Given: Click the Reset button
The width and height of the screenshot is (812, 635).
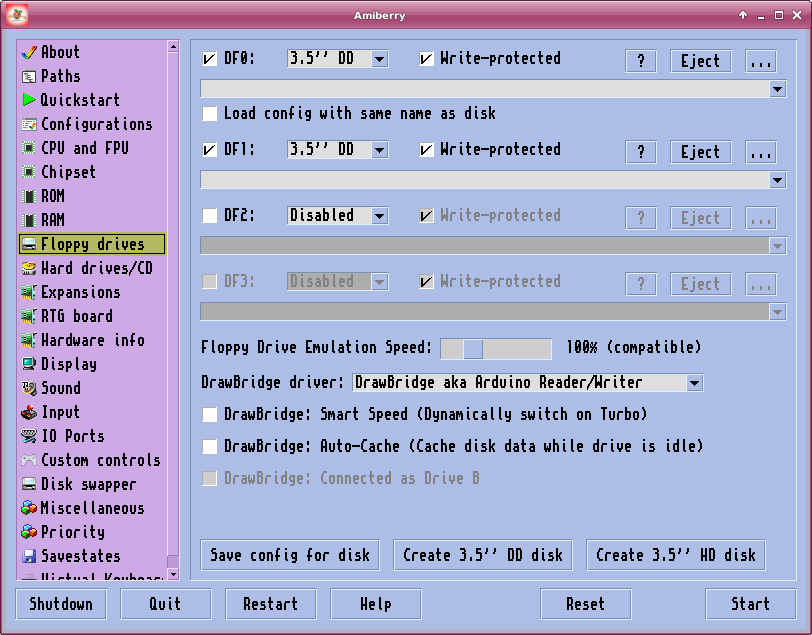Looking at the screenshot, I should tap(586, 604).
